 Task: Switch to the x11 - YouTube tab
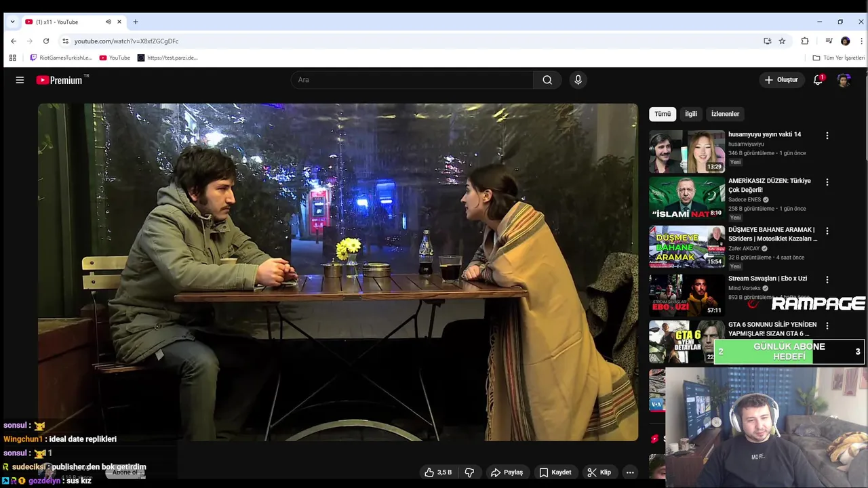[73, 22]
